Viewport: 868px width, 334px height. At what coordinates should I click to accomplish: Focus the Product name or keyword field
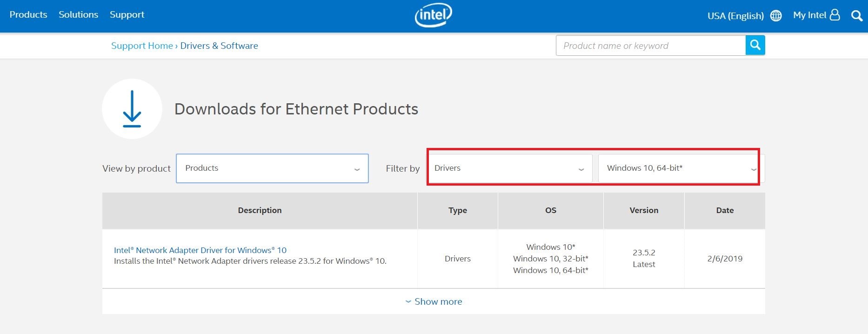click(650, 46)
